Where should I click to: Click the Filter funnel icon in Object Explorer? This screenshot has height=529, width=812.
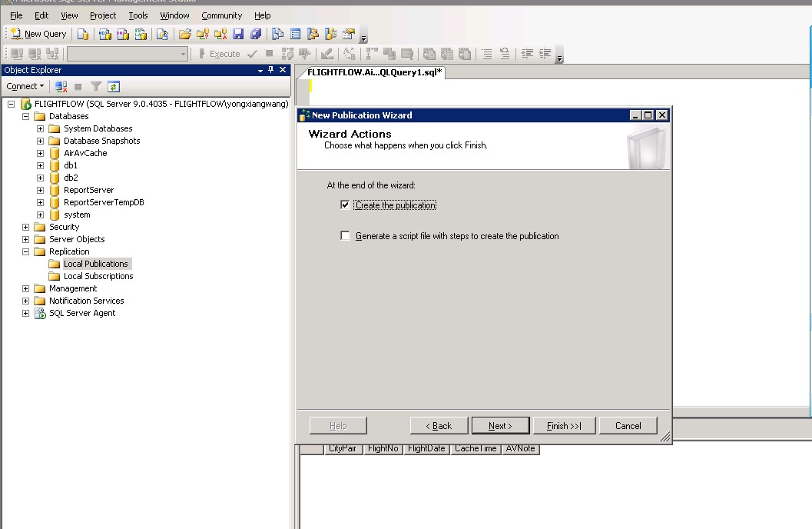[x=96, y=87]
